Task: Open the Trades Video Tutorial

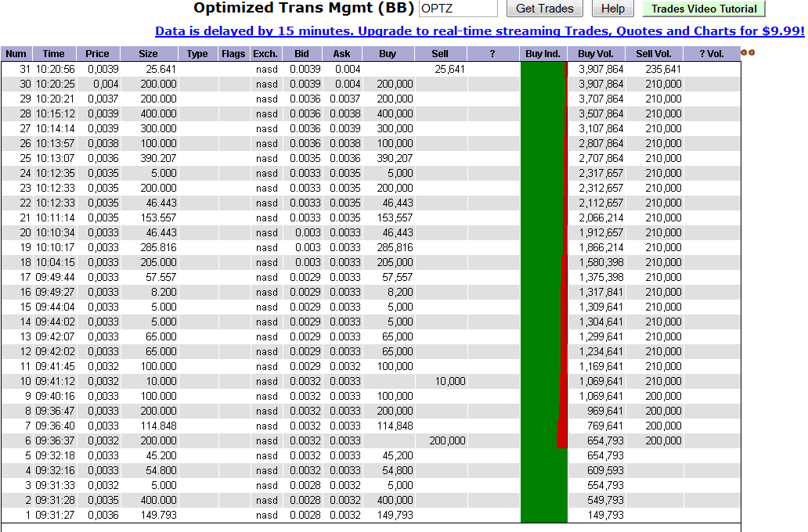Action: coord(703,9)
